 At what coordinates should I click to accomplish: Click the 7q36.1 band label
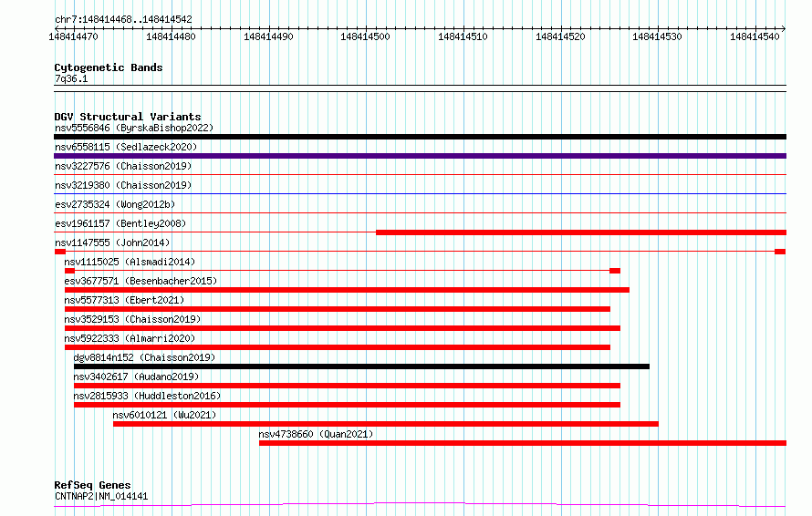(71, 78)
